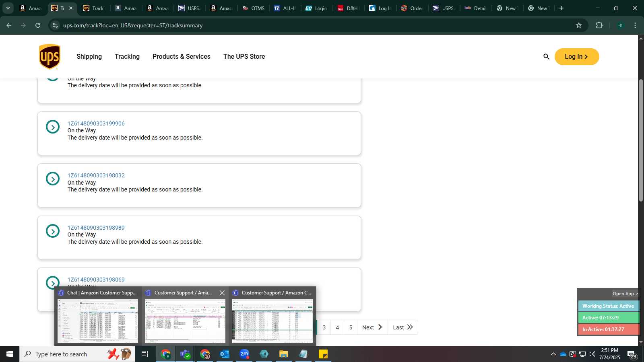Click the yellow Log In button
The width and height of the screenshot is (644, 362).
(577, 57)
